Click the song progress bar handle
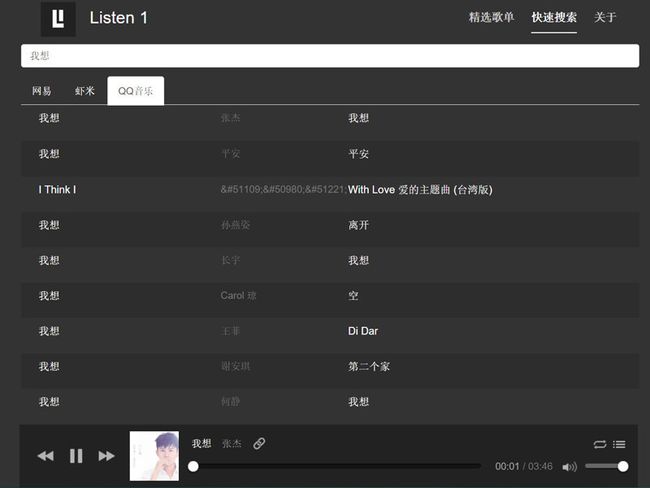650x488 pixels. 193,466
